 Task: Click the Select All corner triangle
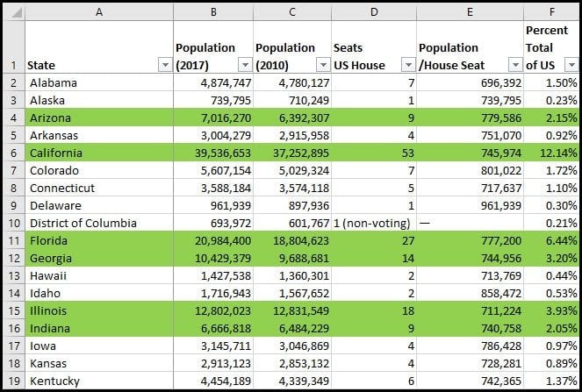coord(14,12)
